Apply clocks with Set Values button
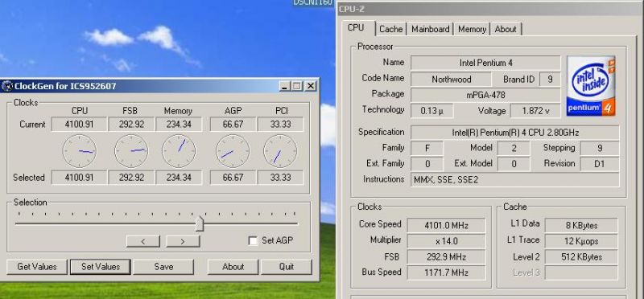644x299 pixels. pyautogui.click(x=101, y=267)
